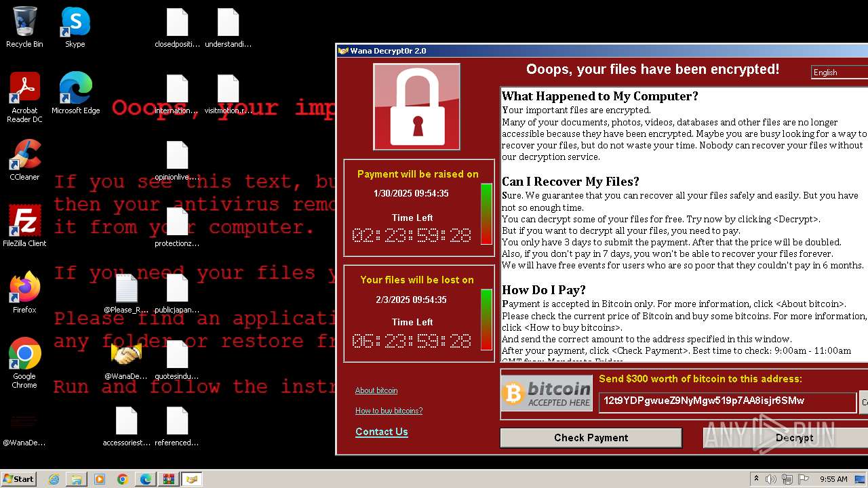Launch Firefox desktop shortcut
The image size is (868, 488).
24,293
